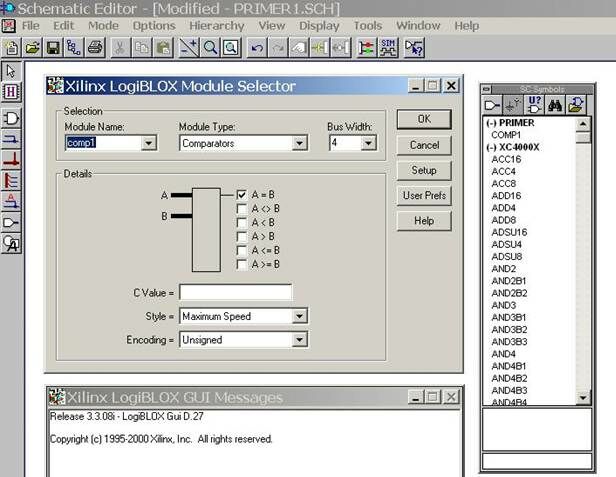The height and width of the screenshot is (477, 616).
Task: Select ADSU16 in the symbols list
Action: (x=509, y=232)
